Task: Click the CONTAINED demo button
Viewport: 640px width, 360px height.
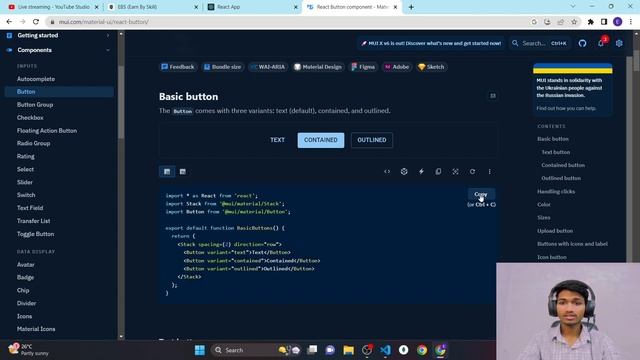Action: click(321, 140)
